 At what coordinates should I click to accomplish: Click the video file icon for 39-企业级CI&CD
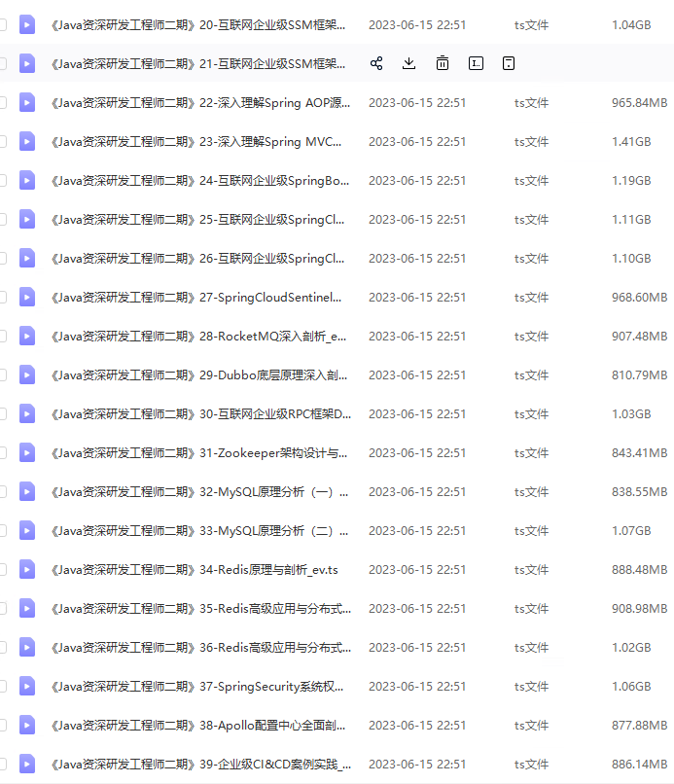[27, 764]
